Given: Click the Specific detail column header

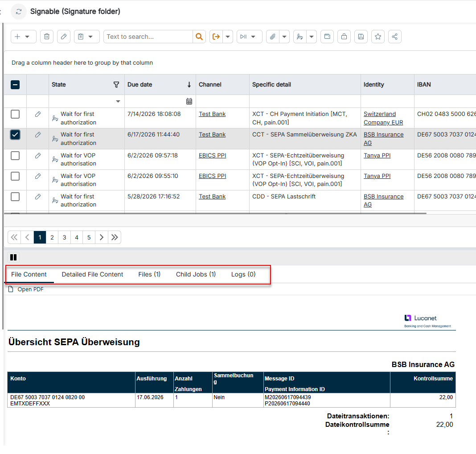Looking at the screenshot, I should (x=305, y=85).
